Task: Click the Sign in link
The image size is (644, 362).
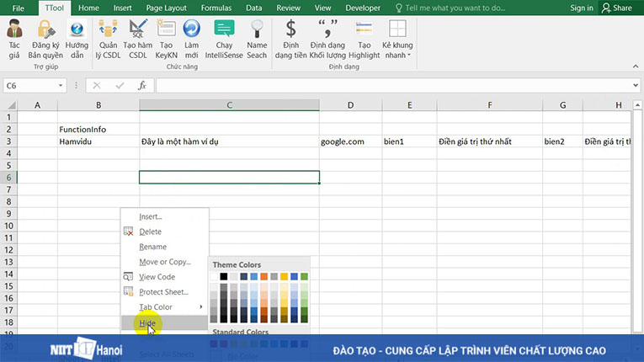Action: 582,8
